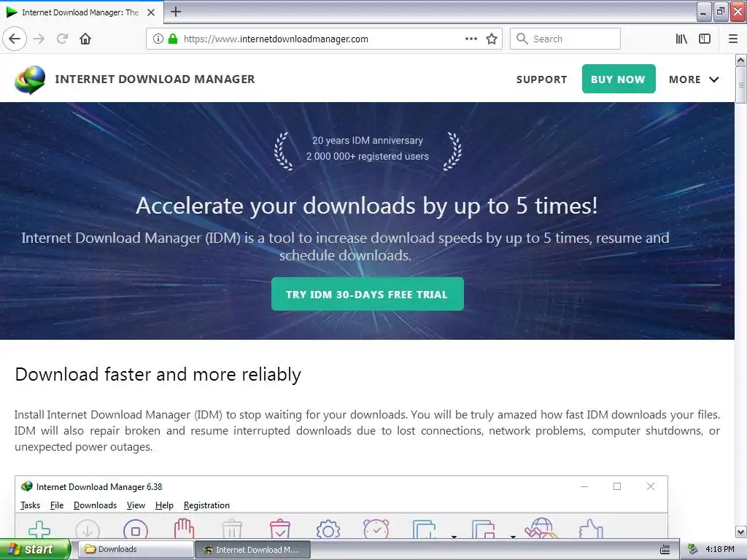Click the IDM system tray icon

(x=693, y=549)
